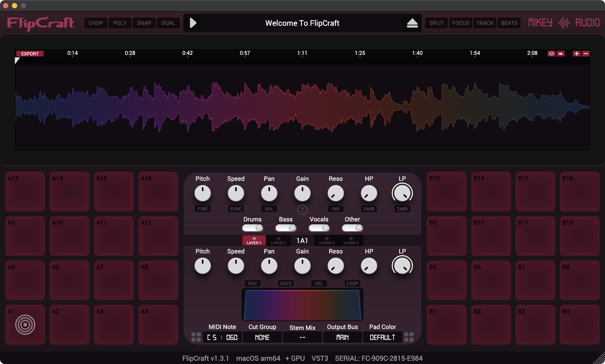Toggle the Vocals stem switch
Screen dimensions: 605x364
point(319,228)
